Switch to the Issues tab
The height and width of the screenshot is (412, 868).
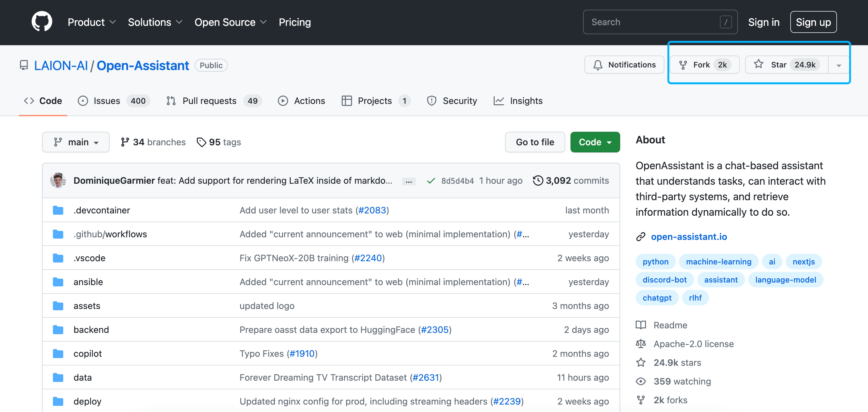(x=114, y=101)
